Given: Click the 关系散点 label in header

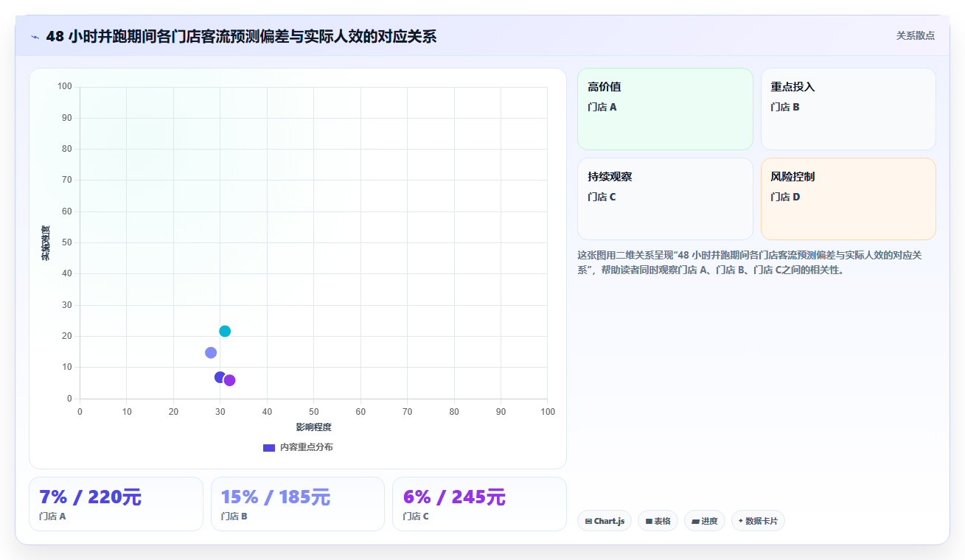Looking at the screenshot, I should pyautogui.click(x=915, y=36).
